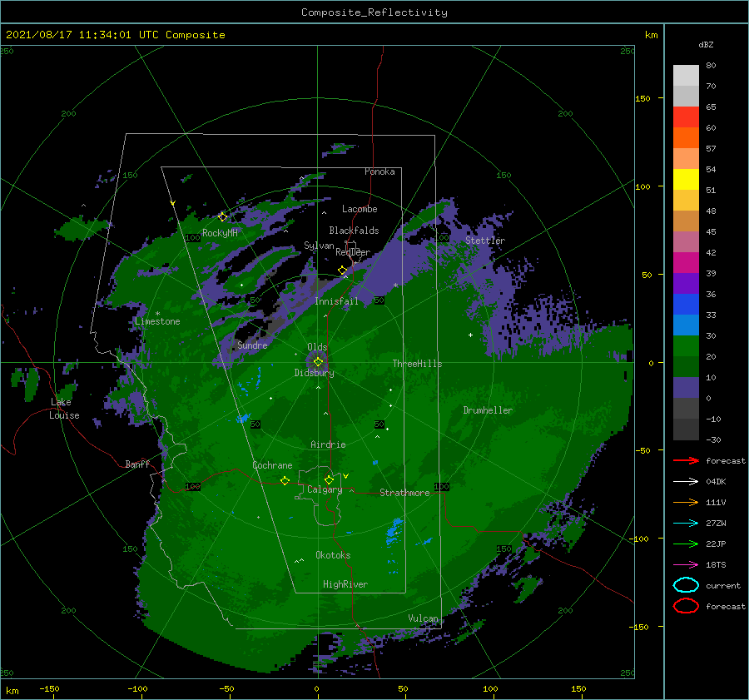Click the cyan 27ZW arrow icon

[686, 523]
